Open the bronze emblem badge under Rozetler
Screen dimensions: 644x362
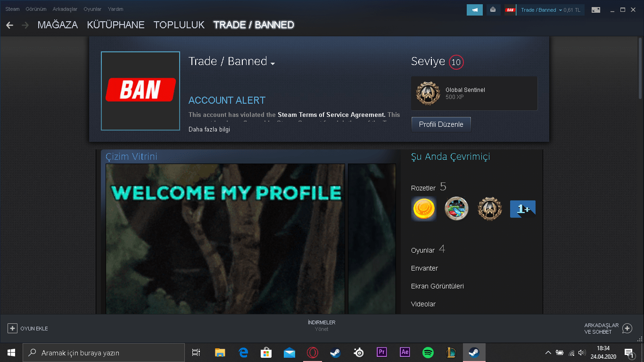pyautogui.click(x=489, y=209)
